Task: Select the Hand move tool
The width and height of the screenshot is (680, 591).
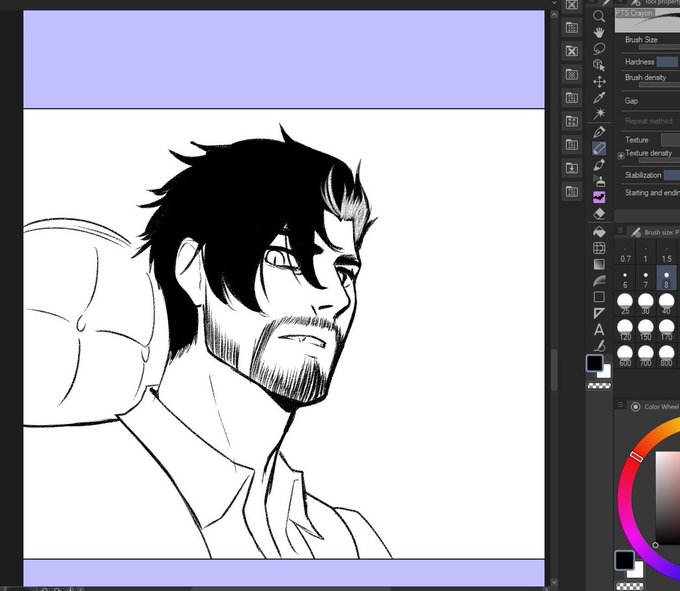Action: coord(599,33)
